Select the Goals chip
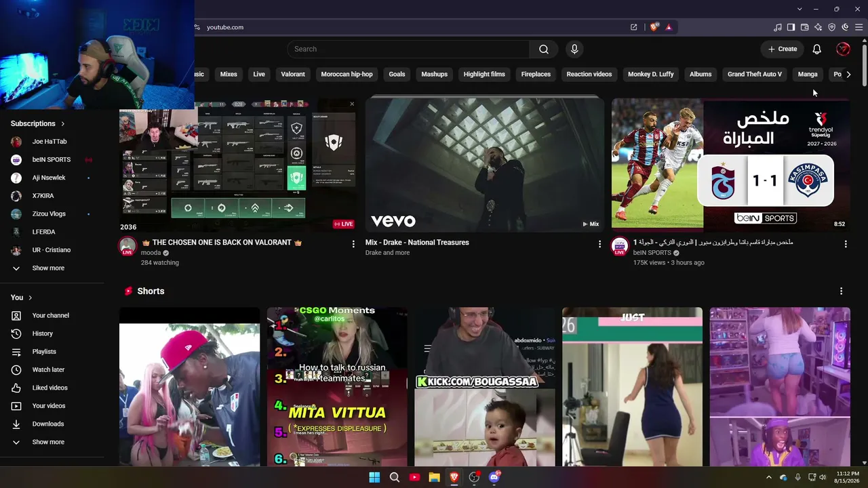 coord(397,74)
